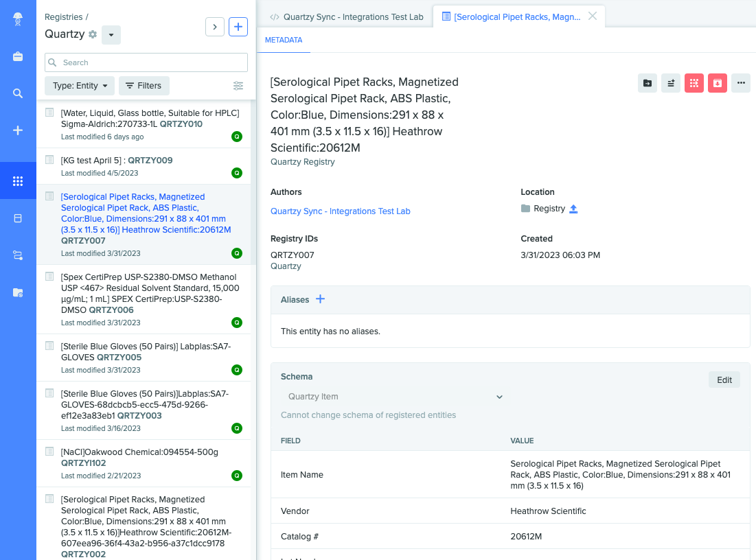Select NaCl Oakwood Chemical QRTZYI102 entry
This screenshot has width=756, height=560.
click(x=144, y=463)
